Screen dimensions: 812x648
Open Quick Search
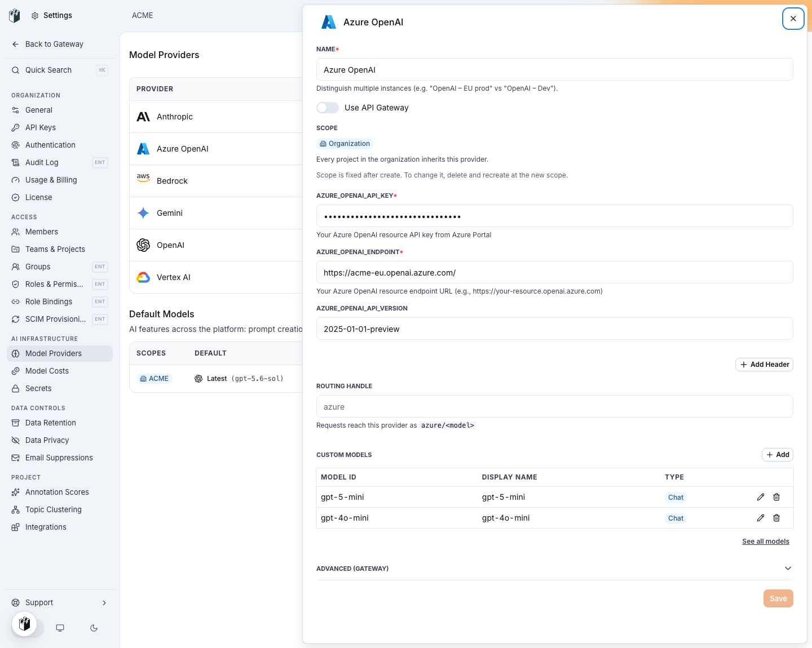(59, 70)
